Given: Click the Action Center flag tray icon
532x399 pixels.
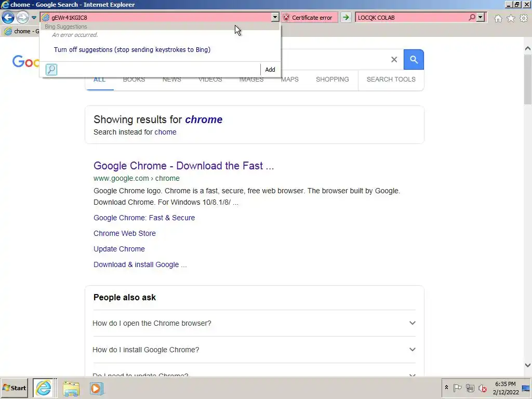Looking at the screenshot, I should (x=457, y=388).
